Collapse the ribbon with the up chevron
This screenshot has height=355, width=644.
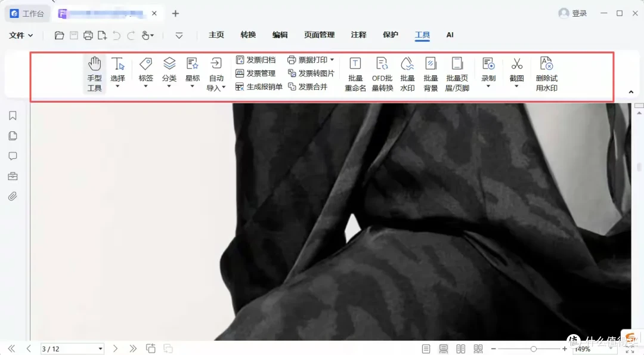(x=631, y=92)
